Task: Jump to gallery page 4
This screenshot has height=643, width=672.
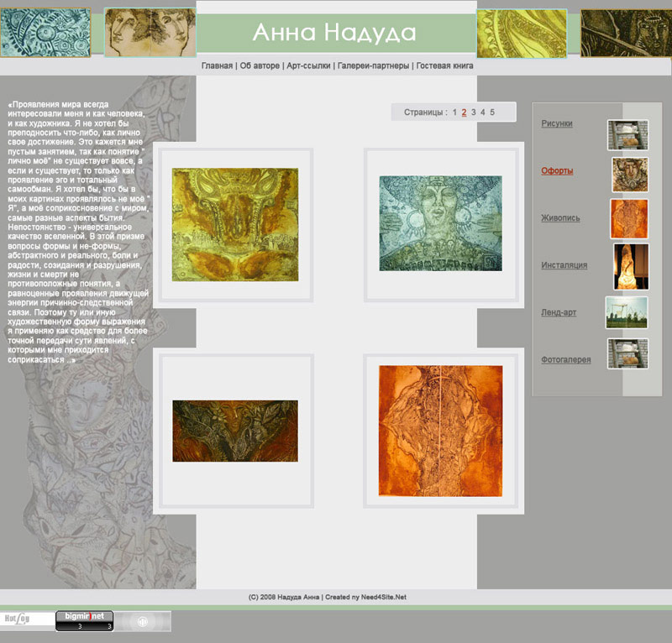Action: point(483,112)
